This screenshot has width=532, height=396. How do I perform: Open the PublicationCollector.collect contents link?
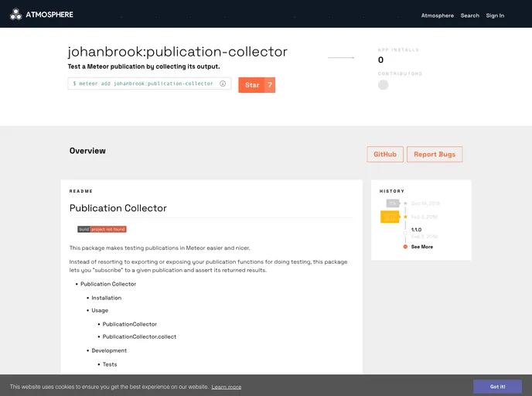139,336
